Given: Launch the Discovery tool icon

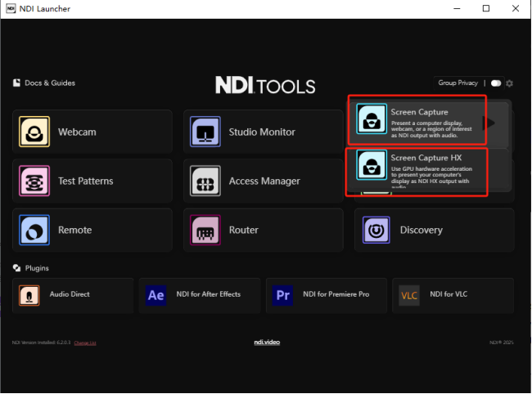Looking at the screenshot, I should 376,230.
